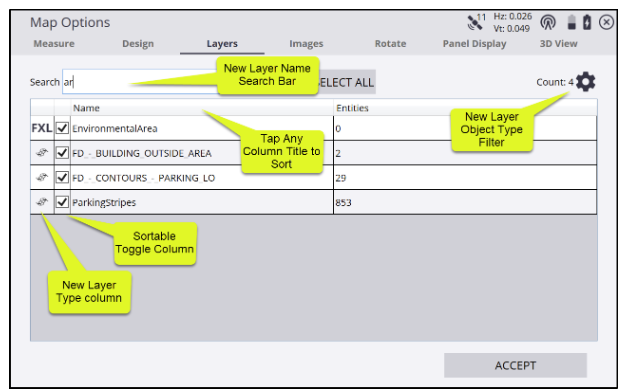
Task: Click layer type icon for FD_-_BUILDING_OUTSIDE_AREA
Action: (42, 152)
